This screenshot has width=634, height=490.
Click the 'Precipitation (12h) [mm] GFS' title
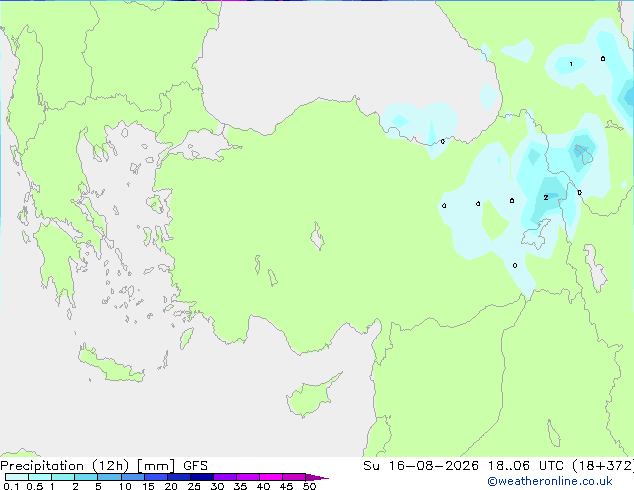tap(104, 466)
